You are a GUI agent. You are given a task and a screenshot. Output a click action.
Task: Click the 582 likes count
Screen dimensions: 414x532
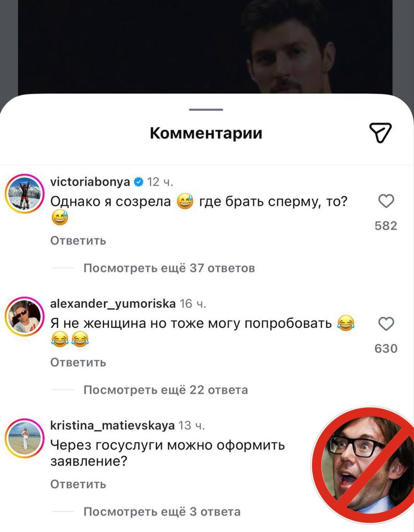tap(386, 226)
